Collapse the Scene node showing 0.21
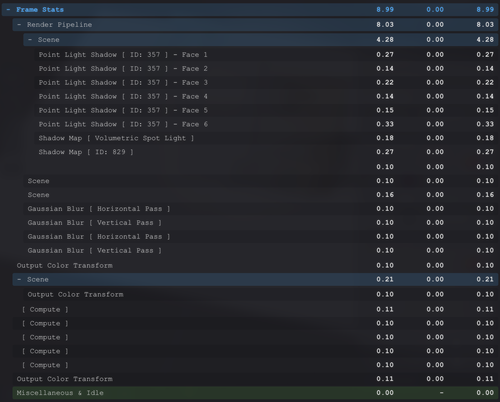Image resolution: width=500 pixels, height=402 pixels. (x=19, y=279)
